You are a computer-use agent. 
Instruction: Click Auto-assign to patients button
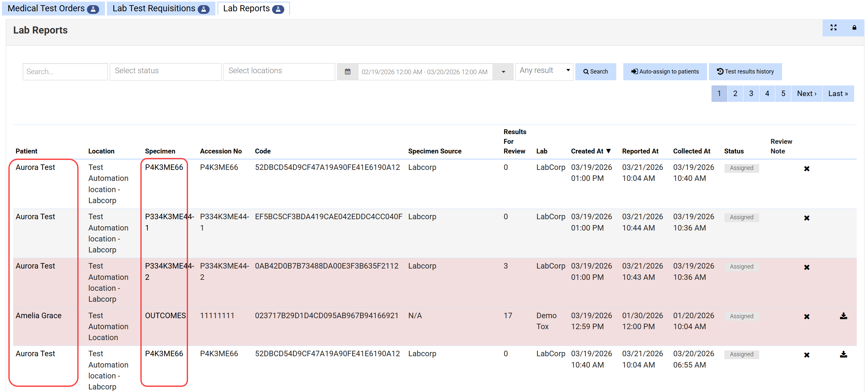click(x=665, y=72)
